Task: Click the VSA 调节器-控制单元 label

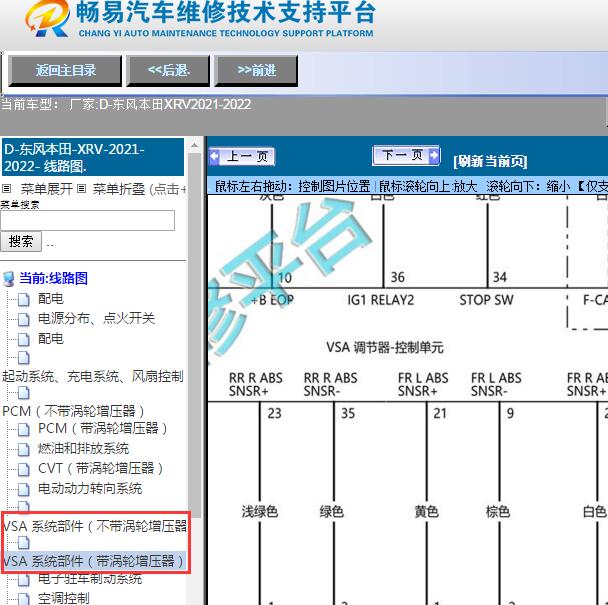Action: 385,347
